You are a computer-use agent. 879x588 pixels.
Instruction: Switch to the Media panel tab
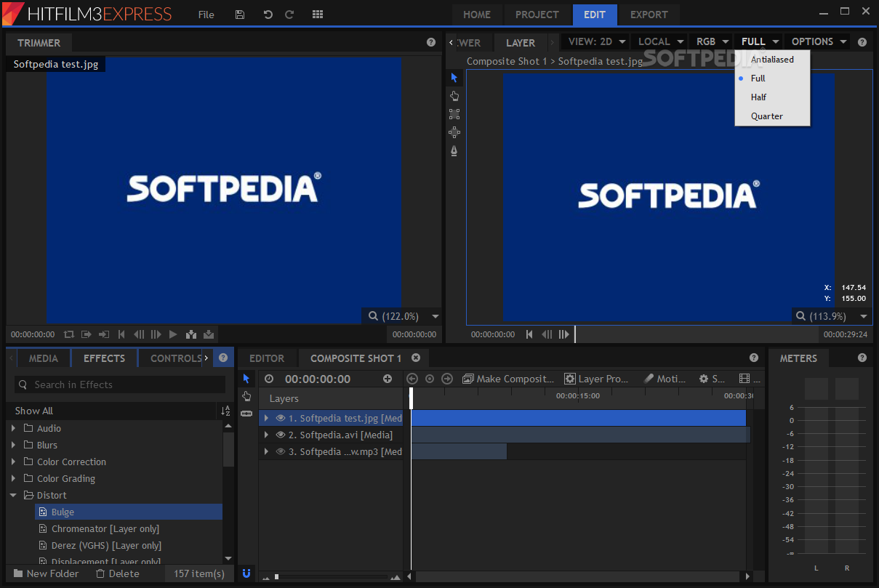pos(44,358)
